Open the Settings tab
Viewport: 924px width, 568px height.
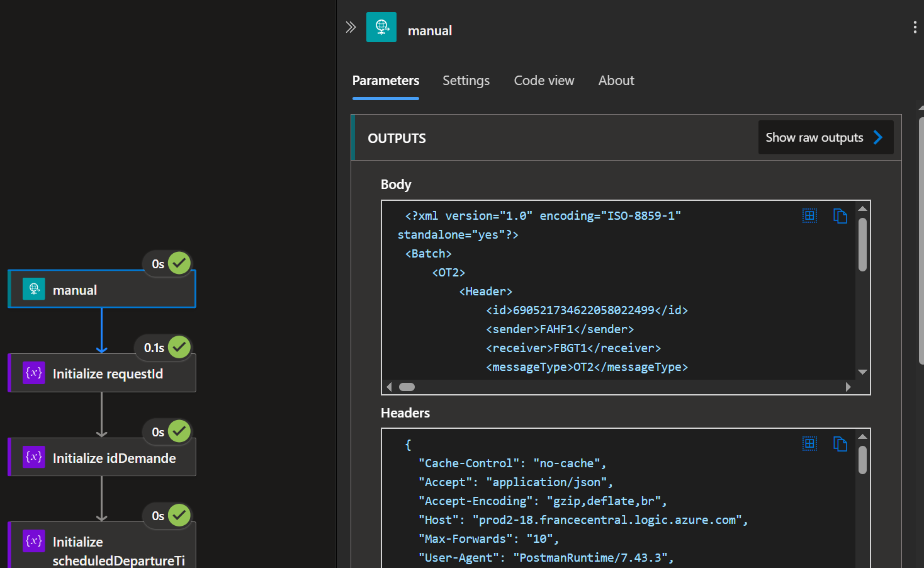pos(466,81)
